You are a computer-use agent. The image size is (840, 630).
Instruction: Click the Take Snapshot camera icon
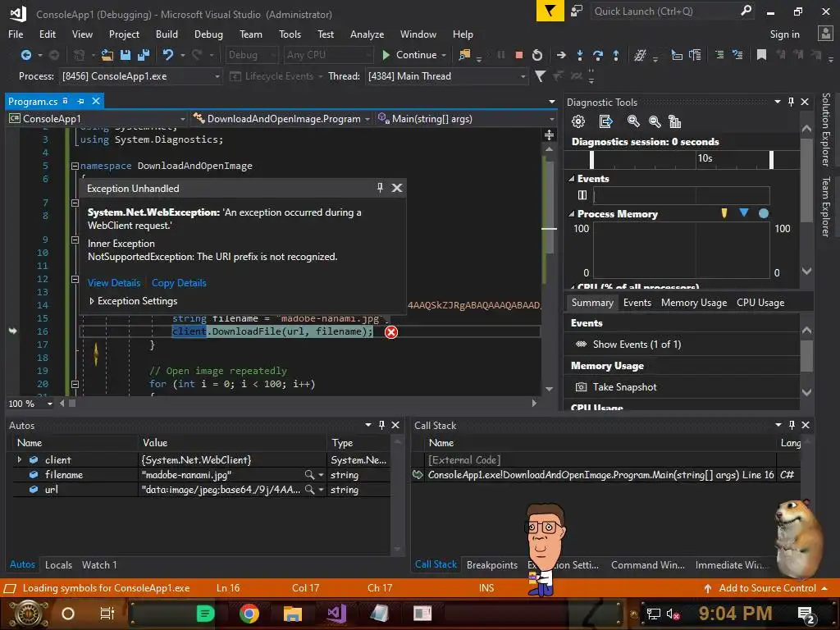tap(581, 387)
